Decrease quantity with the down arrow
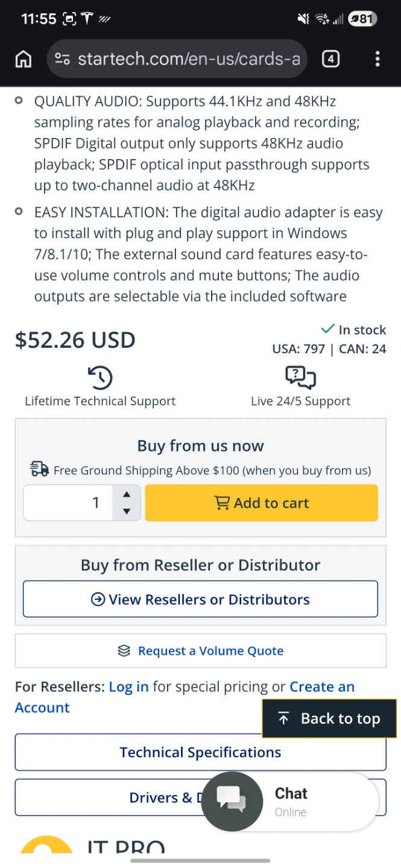 [x=126, y=511]
